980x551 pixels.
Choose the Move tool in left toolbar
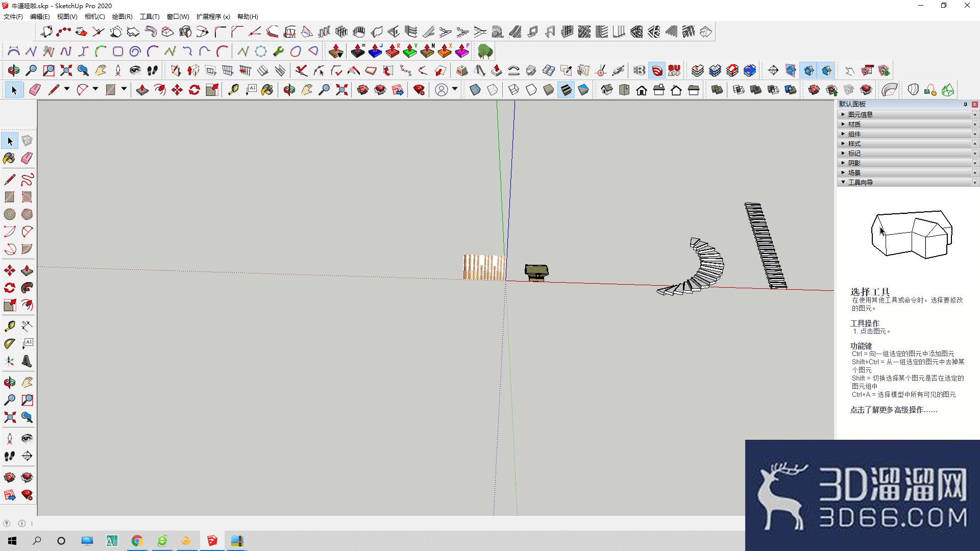tap(9, 270)
